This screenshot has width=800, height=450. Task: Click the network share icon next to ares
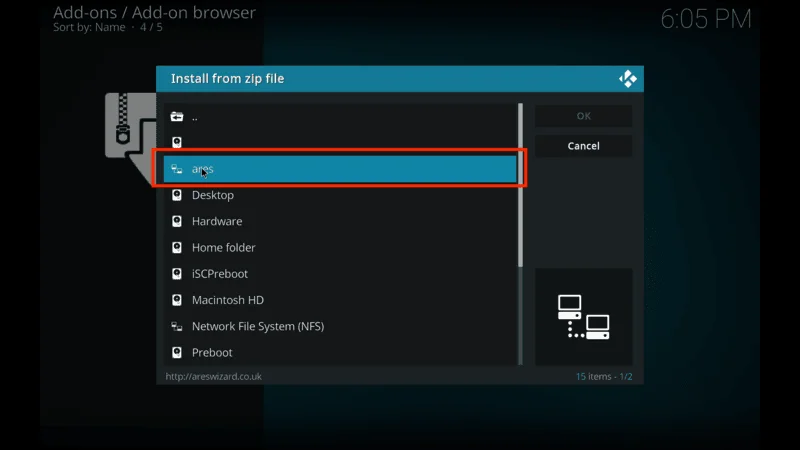point(177,169)
